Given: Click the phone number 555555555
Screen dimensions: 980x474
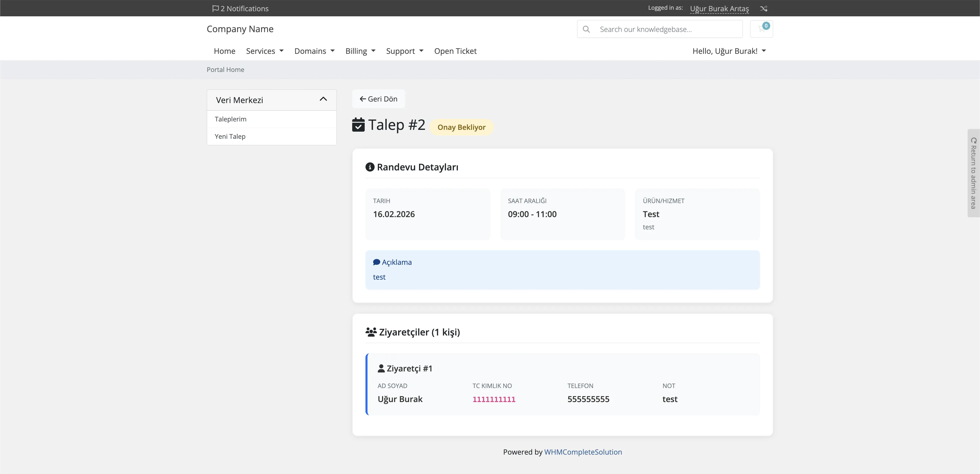Looking at the screenshot, I should click(588, 399).
